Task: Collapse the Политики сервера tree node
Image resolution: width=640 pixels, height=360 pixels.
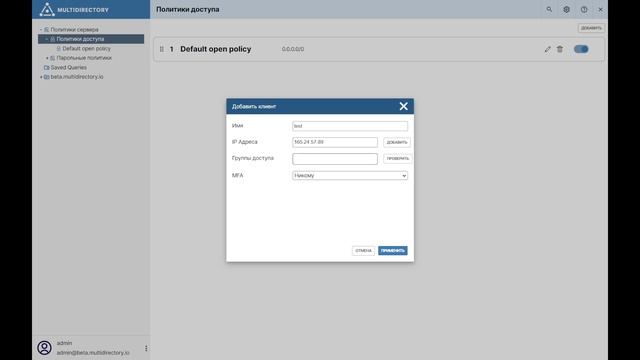Action: click(x=41, y=29)
